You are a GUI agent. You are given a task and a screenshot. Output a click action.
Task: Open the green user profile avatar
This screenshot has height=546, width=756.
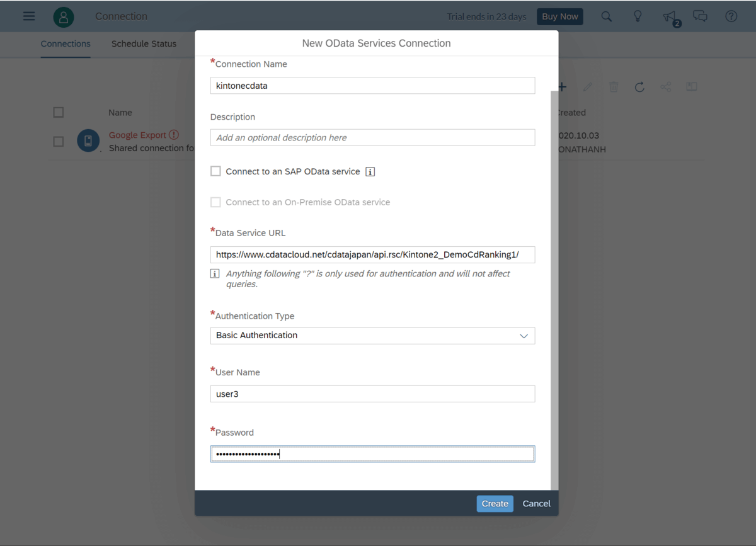tap(63, 17)
